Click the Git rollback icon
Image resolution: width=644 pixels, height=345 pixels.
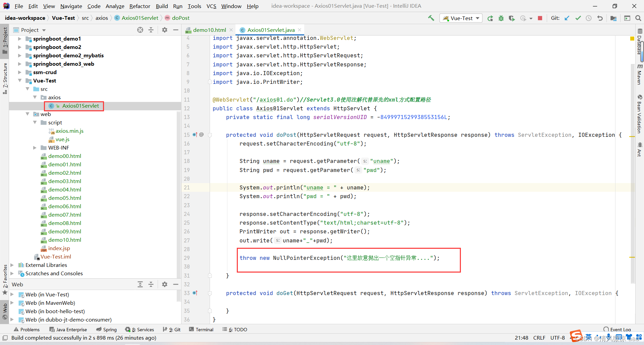tap(600, 18)
